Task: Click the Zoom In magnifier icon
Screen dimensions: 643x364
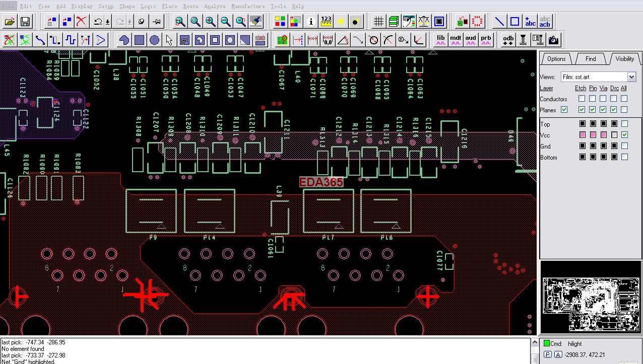Action: click(x=210, y=22)
